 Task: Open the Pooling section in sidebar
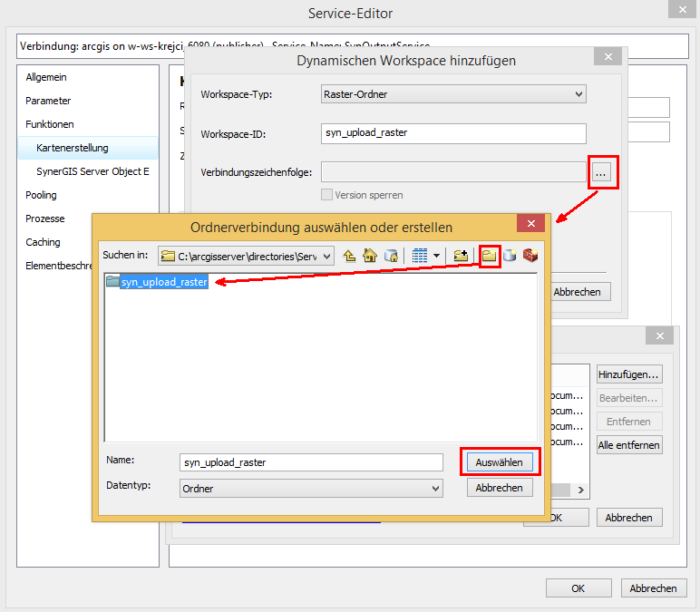tap(41, 195)
